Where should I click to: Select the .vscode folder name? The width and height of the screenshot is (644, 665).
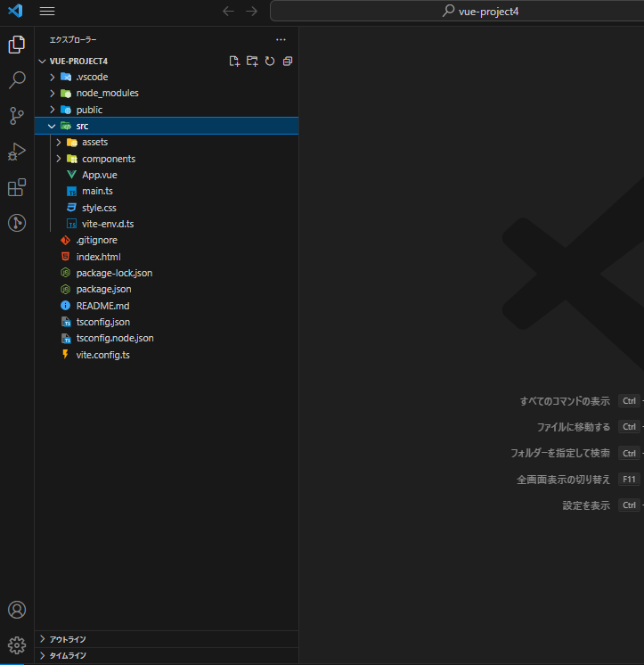(x=92, y=77)
